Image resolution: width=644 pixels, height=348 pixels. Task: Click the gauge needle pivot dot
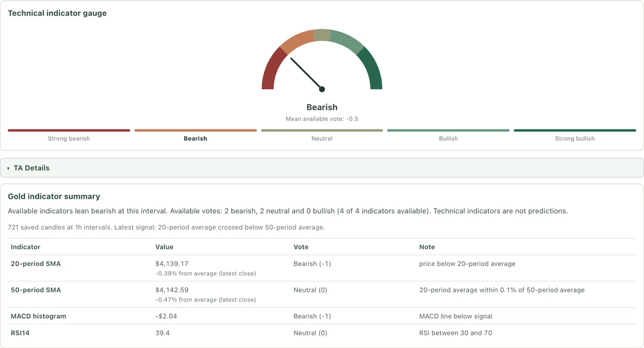point(322,89)
